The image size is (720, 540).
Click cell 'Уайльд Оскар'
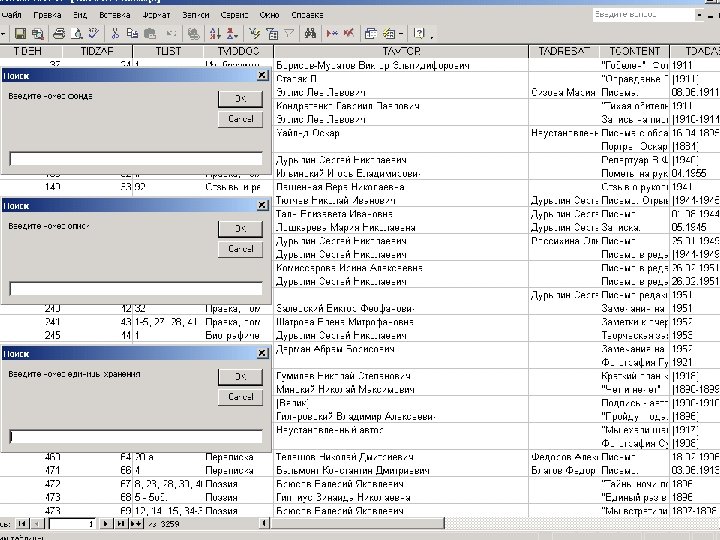pos(401,133)
